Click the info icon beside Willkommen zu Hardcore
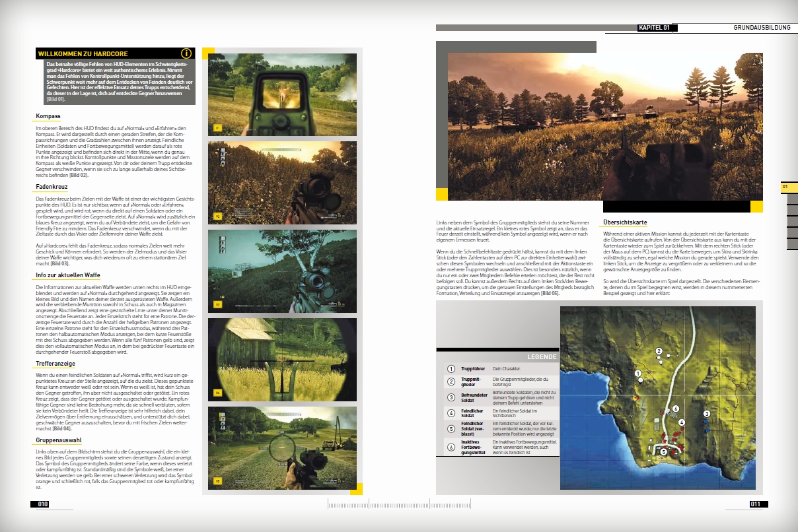 186,53
